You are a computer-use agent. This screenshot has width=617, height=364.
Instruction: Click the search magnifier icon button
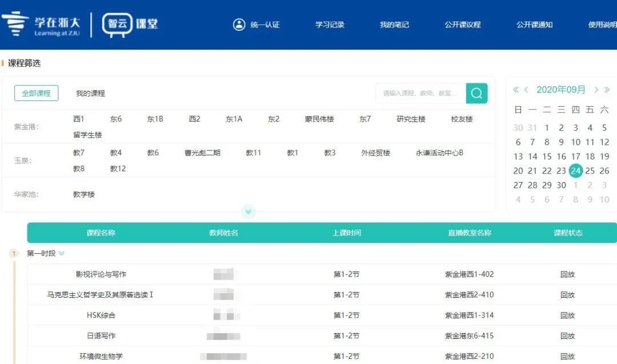[x=476, y=93]
